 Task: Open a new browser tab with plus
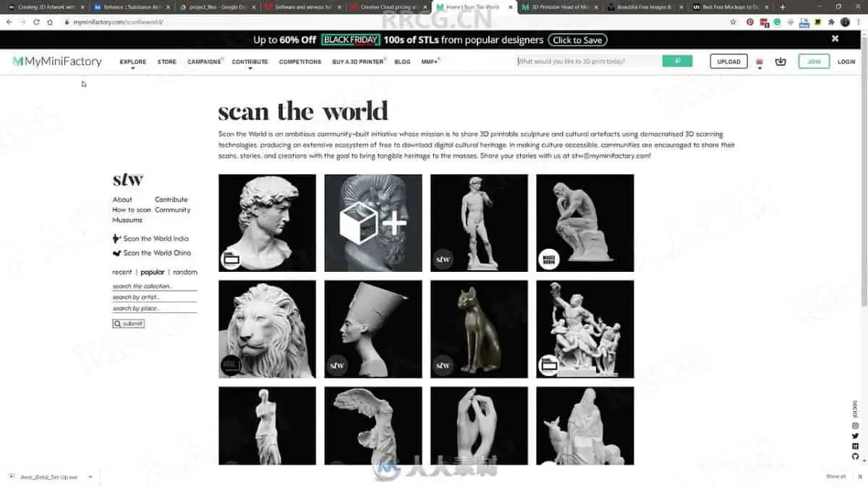tap(782, 7)
